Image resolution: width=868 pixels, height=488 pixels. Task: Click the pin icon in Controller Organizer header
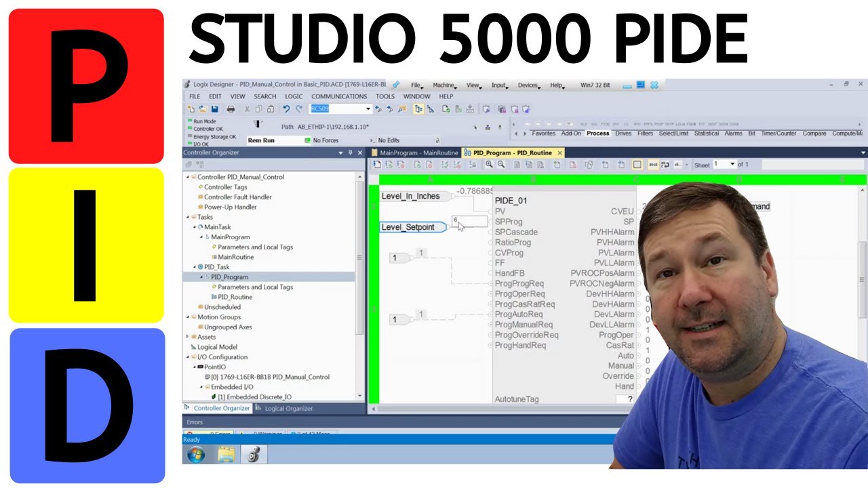tap(351, 153)
